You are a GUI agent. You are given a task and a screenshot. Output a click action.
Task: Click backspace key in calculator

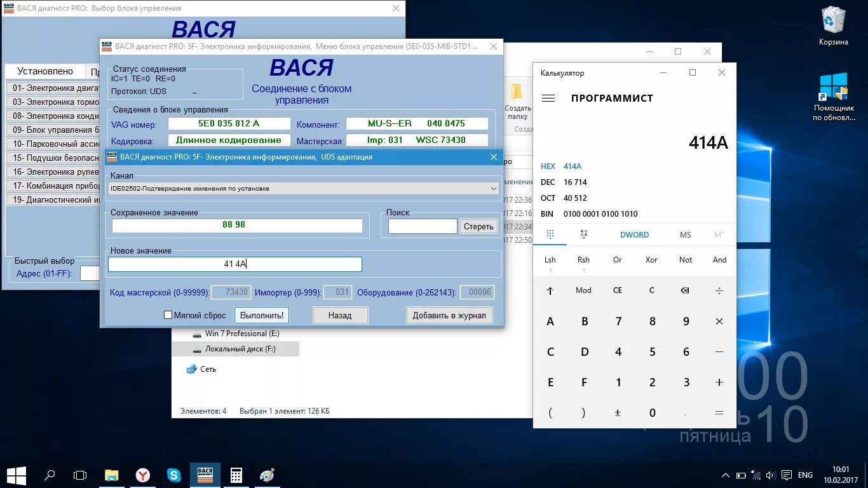point(684,290)
